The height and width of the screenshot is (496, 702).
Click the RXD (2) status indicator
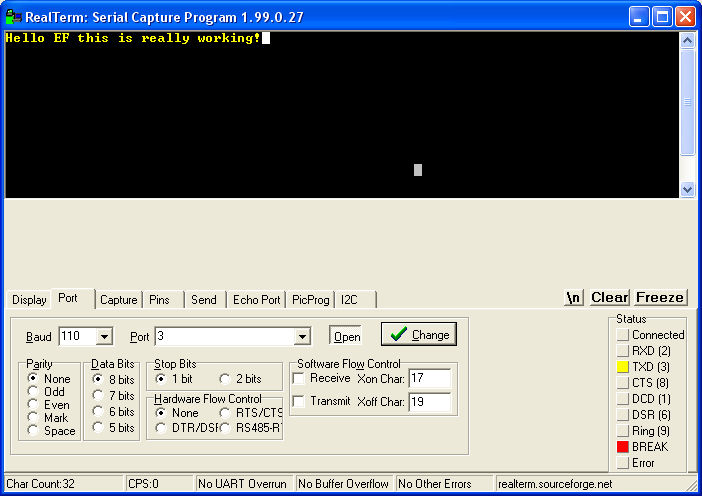point(622,351)
